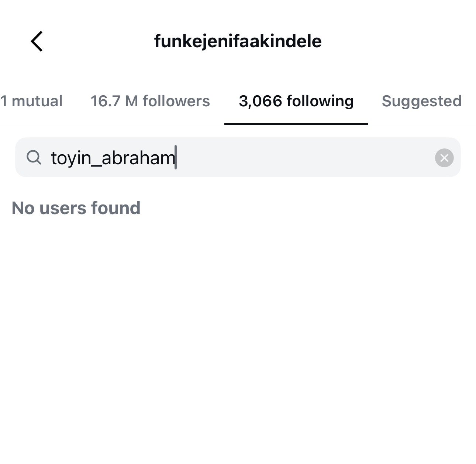The height and width of the screenshot is (464, 476).
Task: Select the 3,066 following tab
Action: [x=296, y=101]
